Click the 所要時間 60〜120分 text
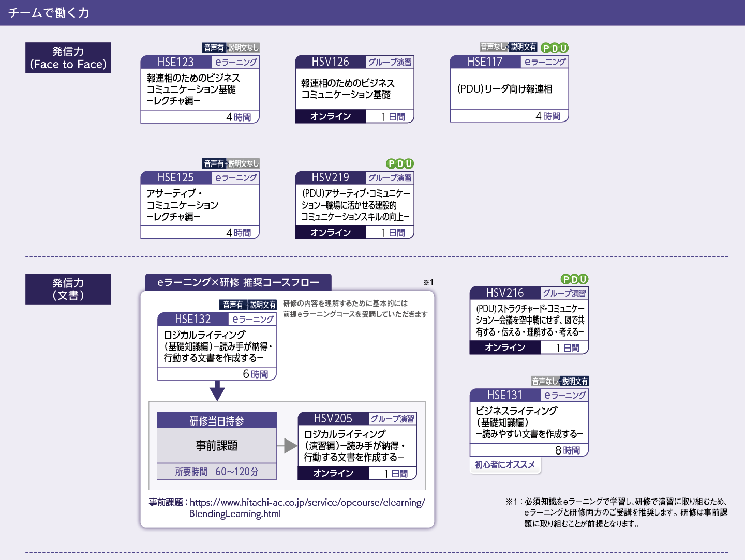The image size is (745, 560). (217, 472)
